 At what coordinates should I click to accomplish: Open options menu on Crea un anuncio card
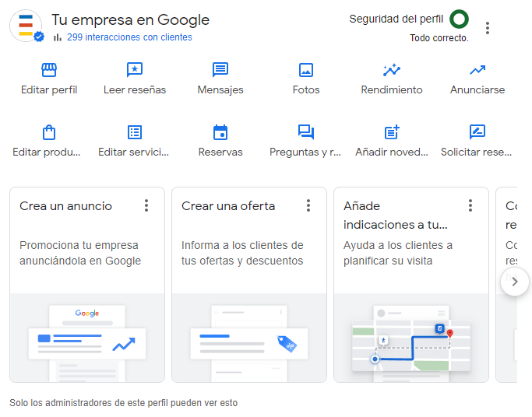[x=146, y=205]
